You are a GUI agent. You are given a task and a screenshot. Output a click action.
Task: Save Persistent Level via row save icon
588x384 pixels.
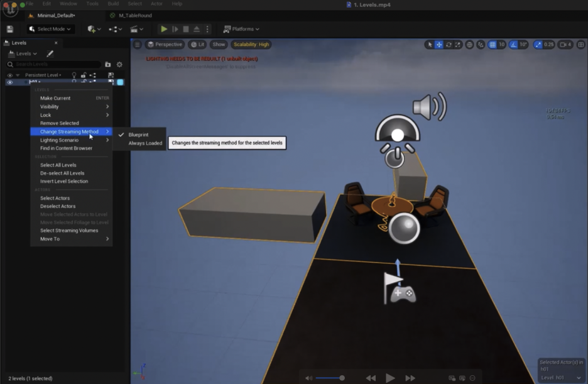pos(111,75)
